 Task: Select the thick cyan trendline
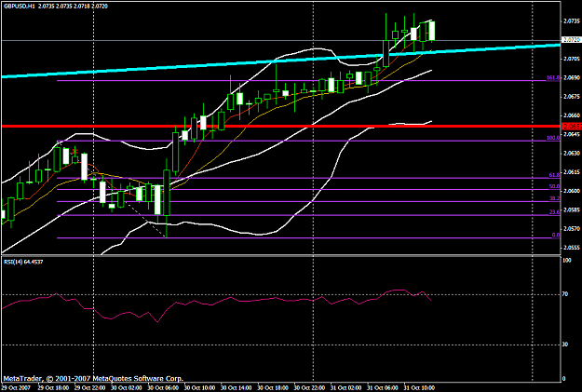point(280,61)
